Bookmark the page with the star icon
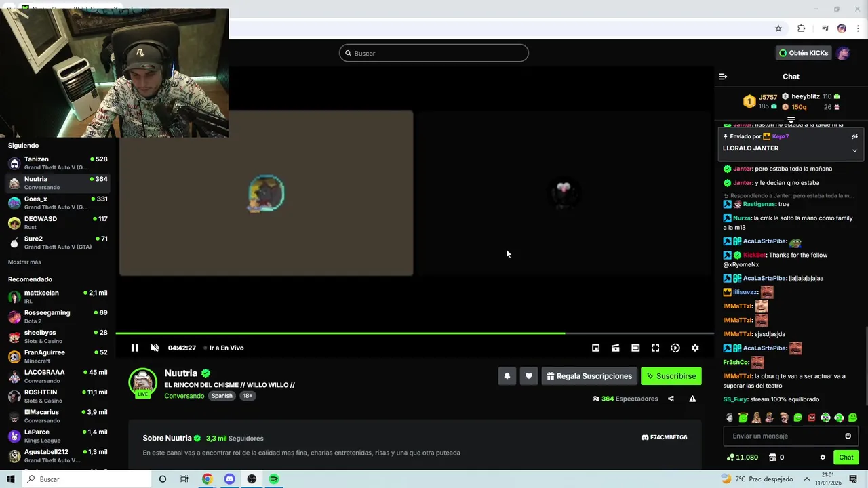This screenshot has width=868, height=488. point(778,28)
